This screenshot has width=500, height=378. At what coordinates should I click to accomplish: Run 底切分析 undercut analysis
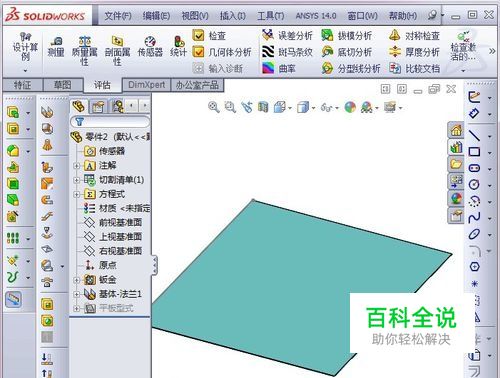tap(347, 52)
